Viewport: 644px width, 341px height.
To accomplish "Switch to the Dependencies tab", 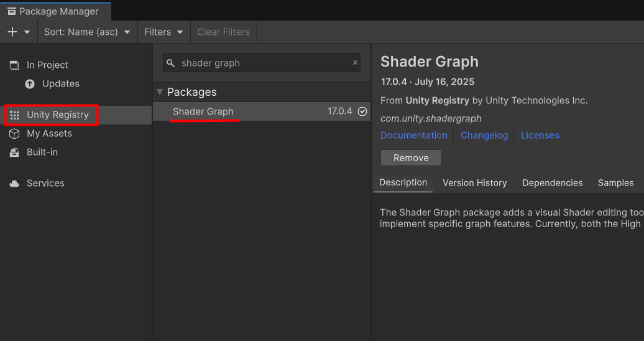I will click(x=553, y=183).
